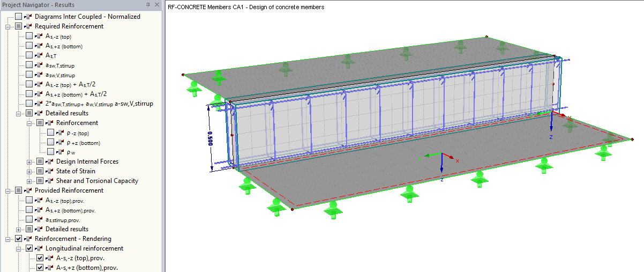Click the icon beside ρ -z (top)

tap(61, 133)
